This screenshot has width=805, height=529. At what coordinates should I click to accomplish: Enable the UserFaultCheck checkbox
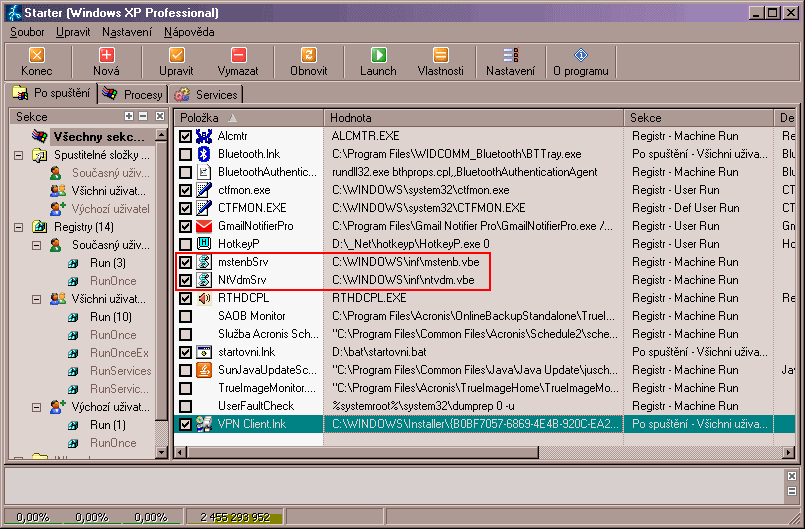point(185,406)
